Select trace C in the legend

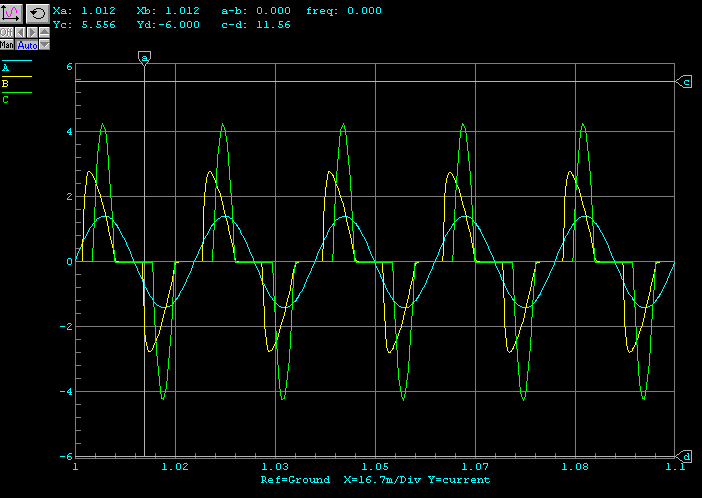[x=6, y=99]
